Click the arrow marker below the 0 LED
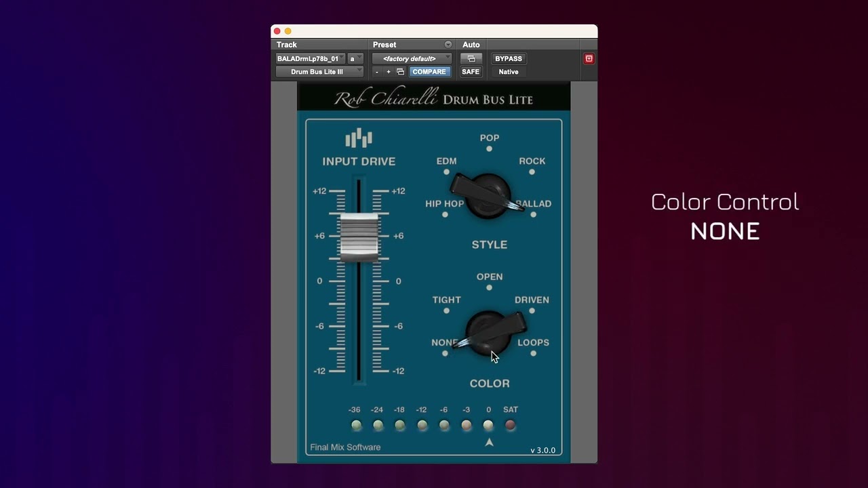The image size is (868, 488). click(x=489, y=443)
